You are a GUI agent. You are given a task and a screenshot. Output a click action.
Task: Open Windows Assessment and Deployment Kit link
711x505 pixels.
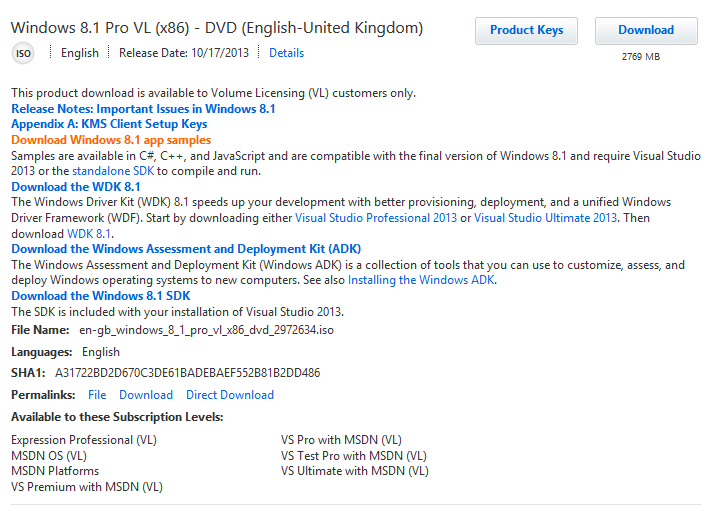tap(186, 249)
